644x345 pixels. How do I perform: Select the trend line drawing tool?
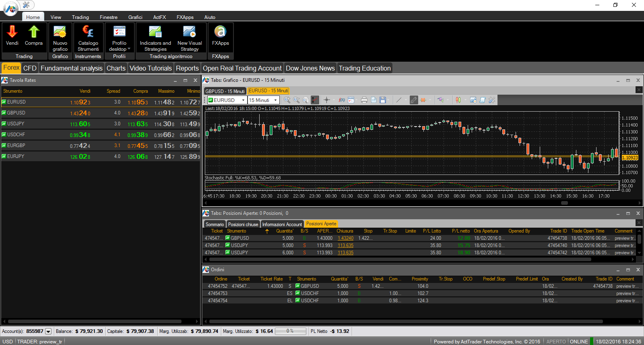(x=398, y=100)
